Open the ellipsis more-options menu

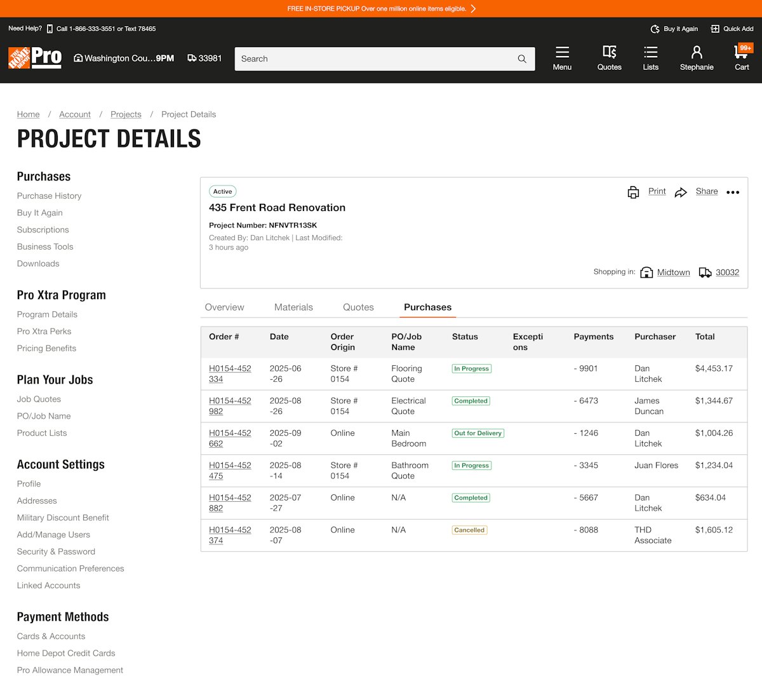[x=733, y=192]
